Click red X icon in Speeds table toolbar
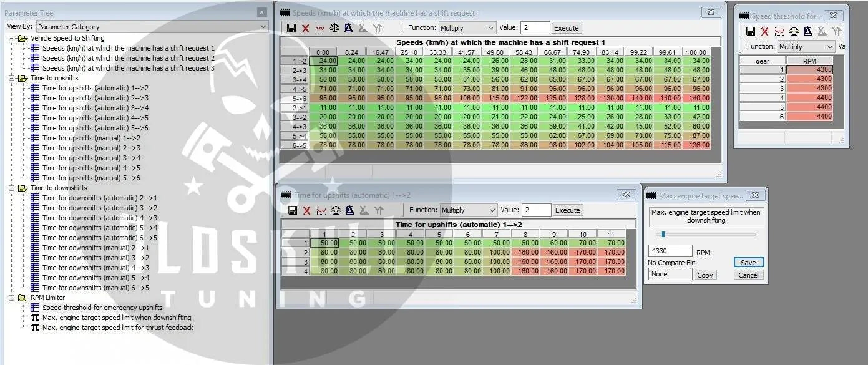868x365 pixels. pyautogui.click(x=306, y=28)
